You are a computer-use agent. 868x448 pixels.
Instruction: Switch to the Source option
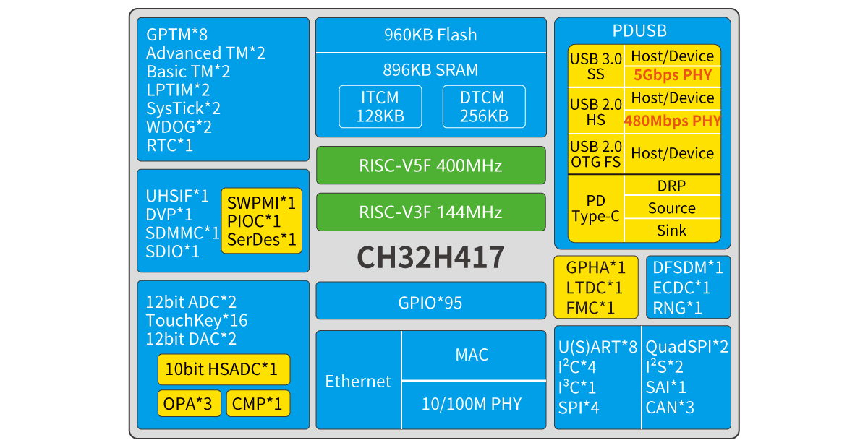point(671,208)
